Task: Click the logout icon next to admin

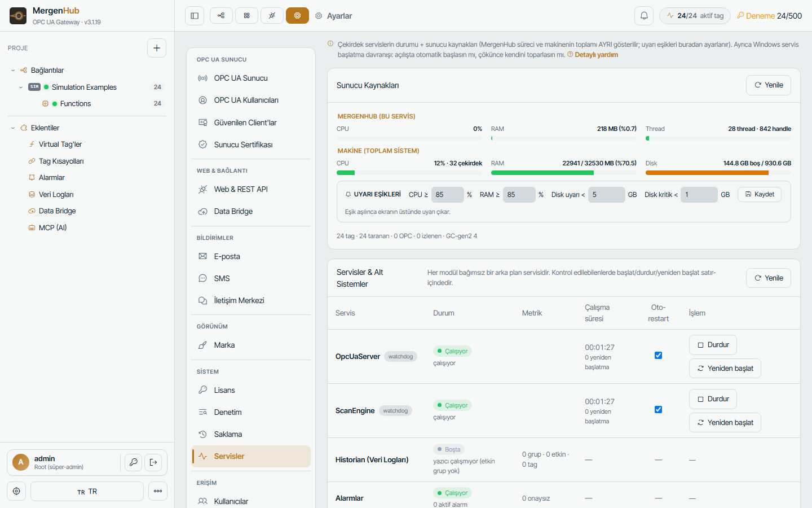Action: tap(153, 462)
